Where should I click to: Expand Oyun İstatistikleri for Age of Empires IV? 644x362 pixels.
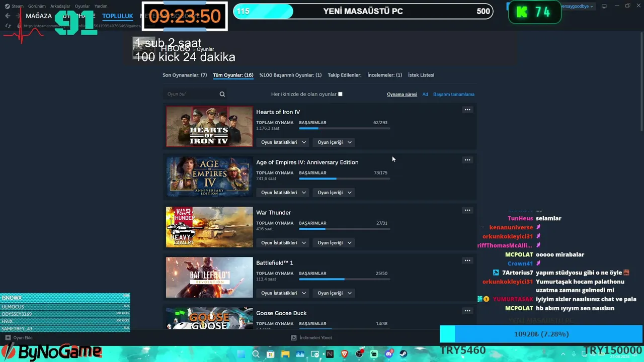tap(282, 193)
